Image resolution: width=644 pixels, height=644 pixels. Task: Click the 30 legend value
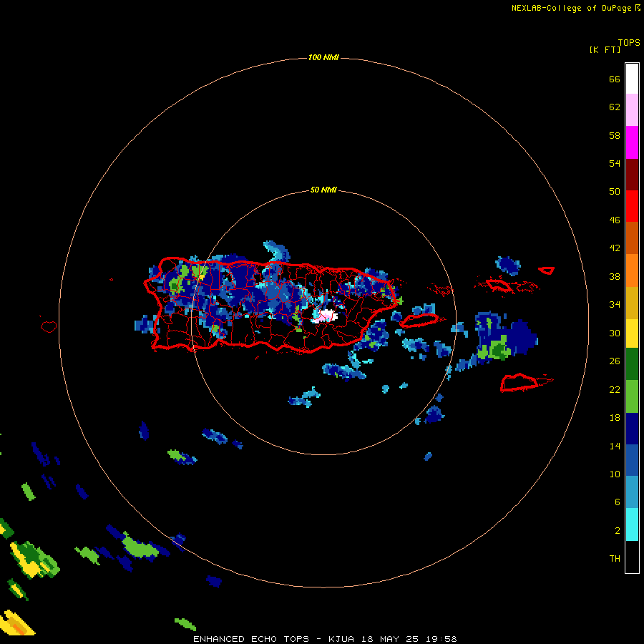coord(615,333)
